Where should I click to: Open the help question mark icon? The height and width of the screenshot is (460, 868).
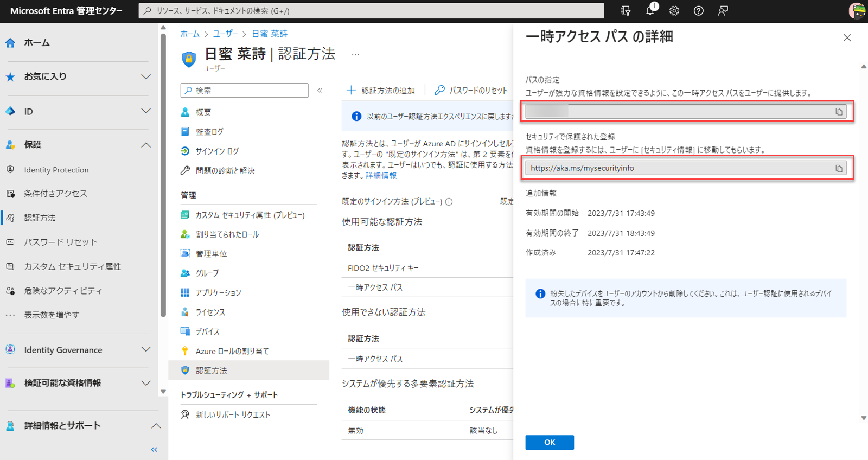click(x=699, y=11)
